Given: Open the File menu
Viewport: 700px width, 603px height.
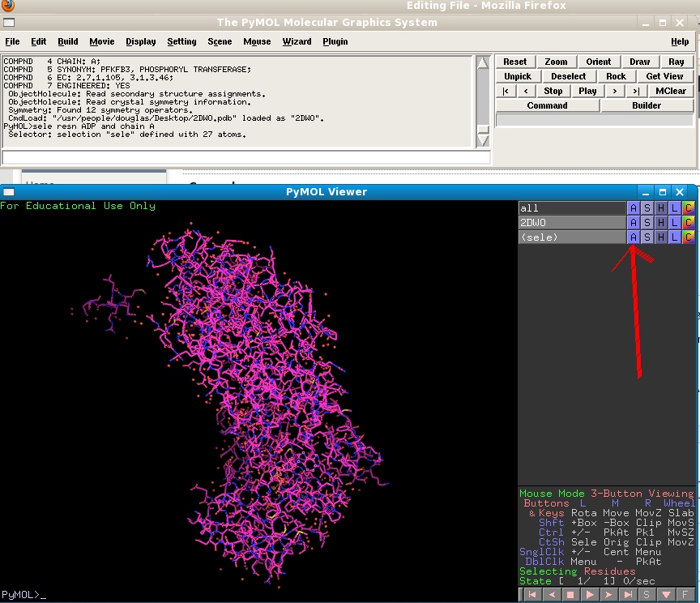Looking at the screenshot, I should pyautogui.click(x=12, y=41).
